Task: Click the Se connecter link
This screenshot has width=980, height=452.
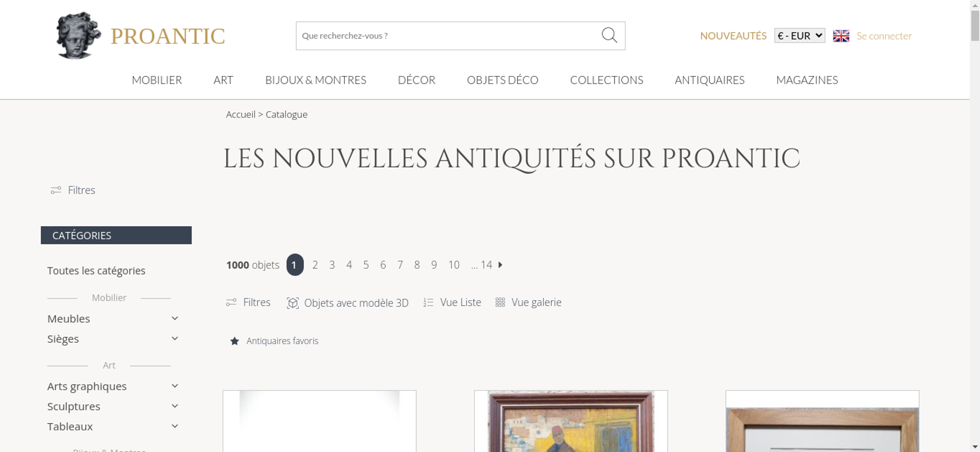Action: [884, 36]
